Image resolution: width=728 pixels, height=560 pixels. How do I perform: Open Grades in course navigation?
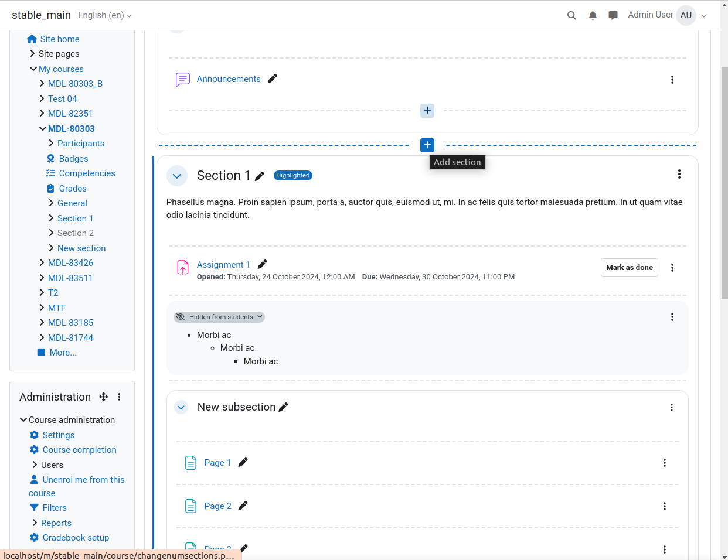pos(73,189)
